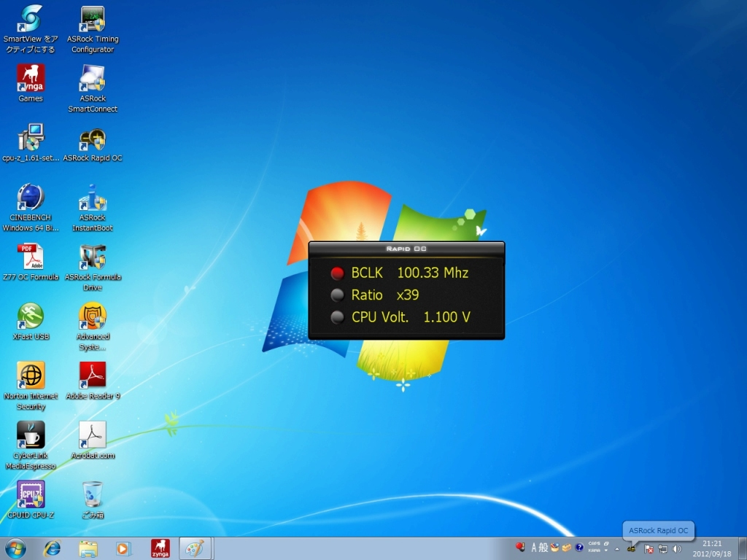Toggle KANA lock indicator in language bar
Image resolution: width=747 pixels, height=560 pixels.
(x=595, y=551)
